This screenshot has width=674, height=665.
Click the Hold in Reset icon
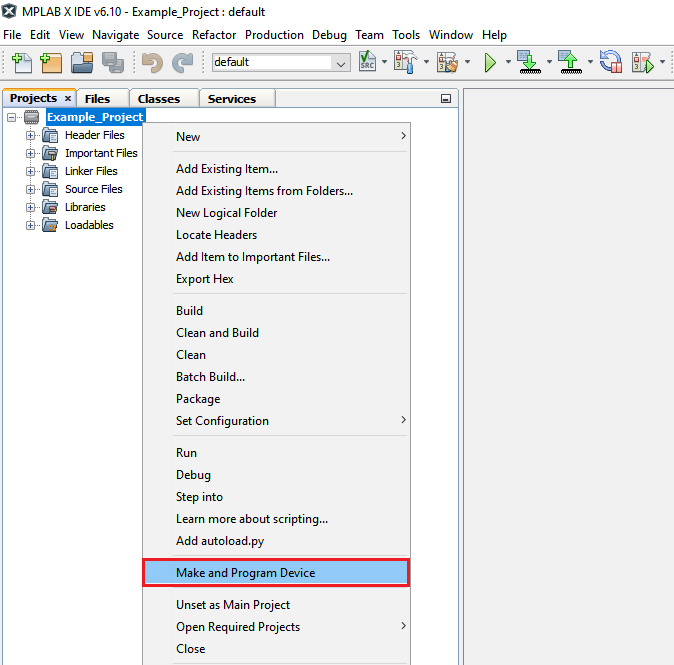pos(611,62)
